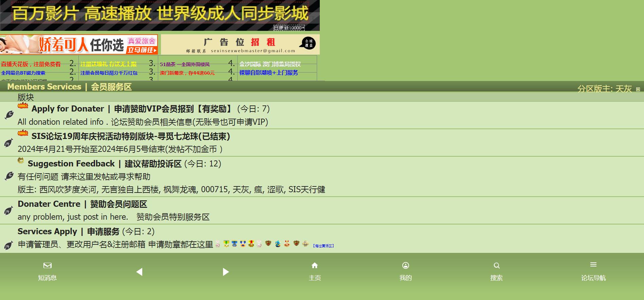Click last ship medal before 悔过复活区

click(305, 243)
